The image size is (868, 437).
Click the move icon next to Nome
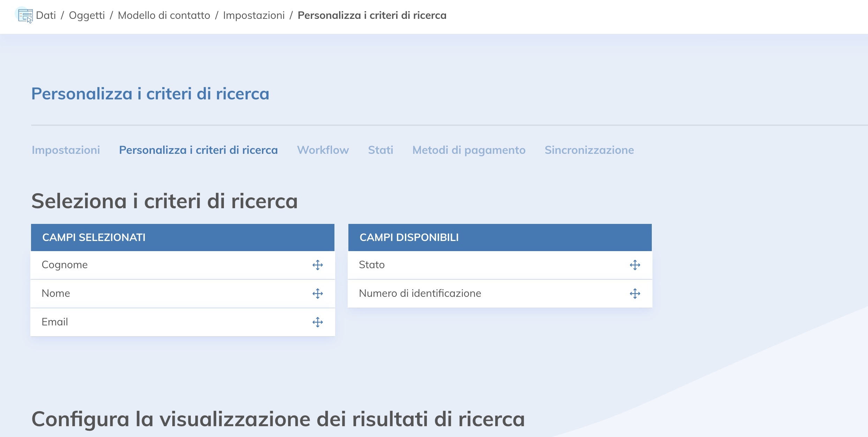[318, 294]
